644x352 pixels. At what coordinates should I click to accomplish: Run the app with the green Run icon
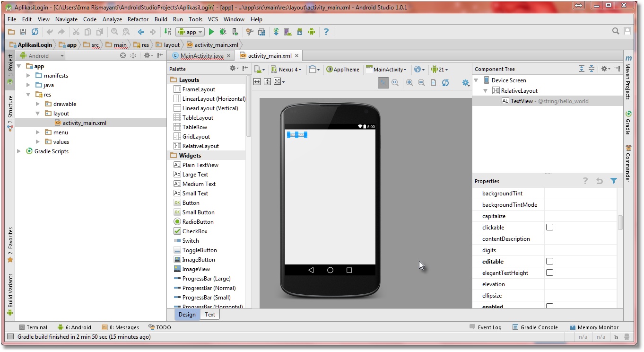pos(211,32)
